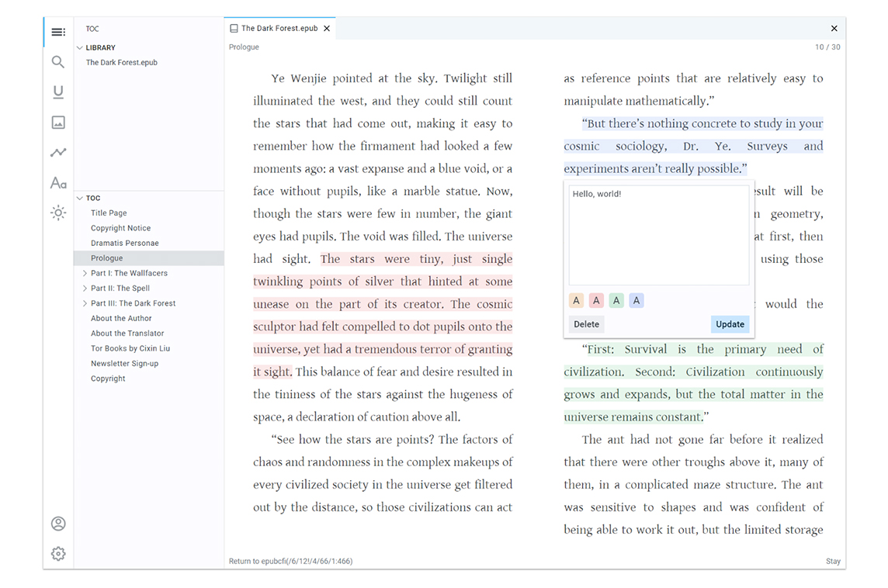
Task: Collapse the LIBRARY section
Action: click(79, 47)
